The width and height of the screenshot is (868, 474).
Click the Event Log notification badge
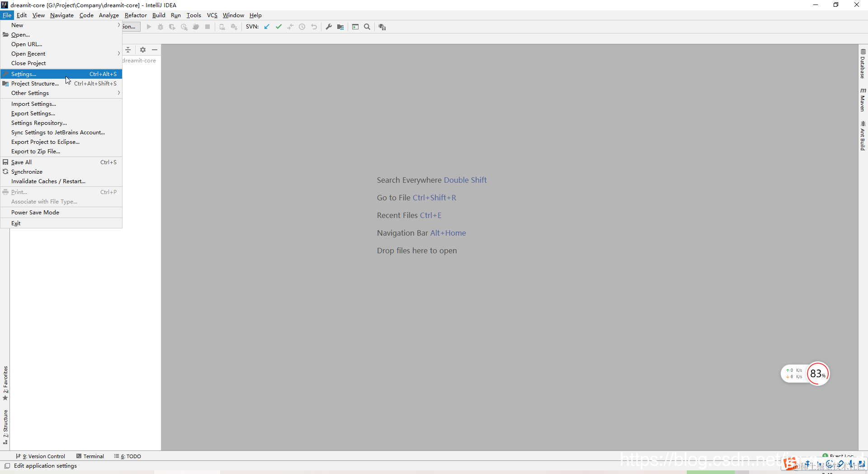point(826,456)
